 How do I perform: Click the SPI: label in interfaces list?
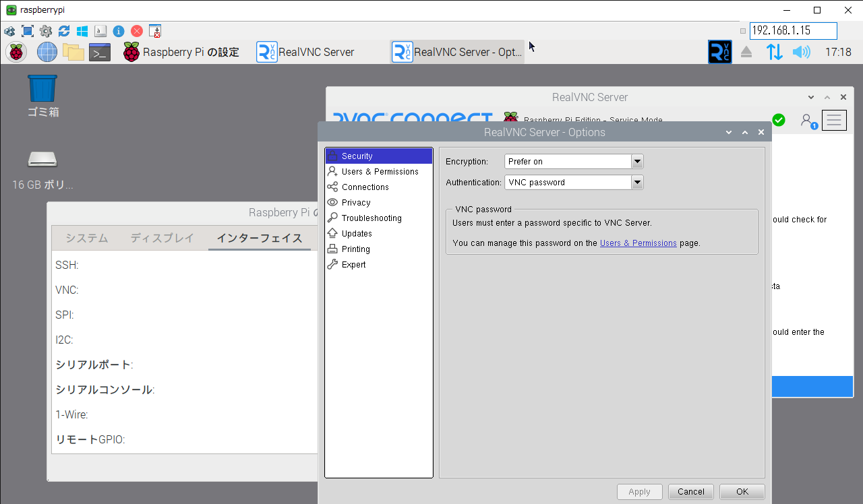point(65,315)
